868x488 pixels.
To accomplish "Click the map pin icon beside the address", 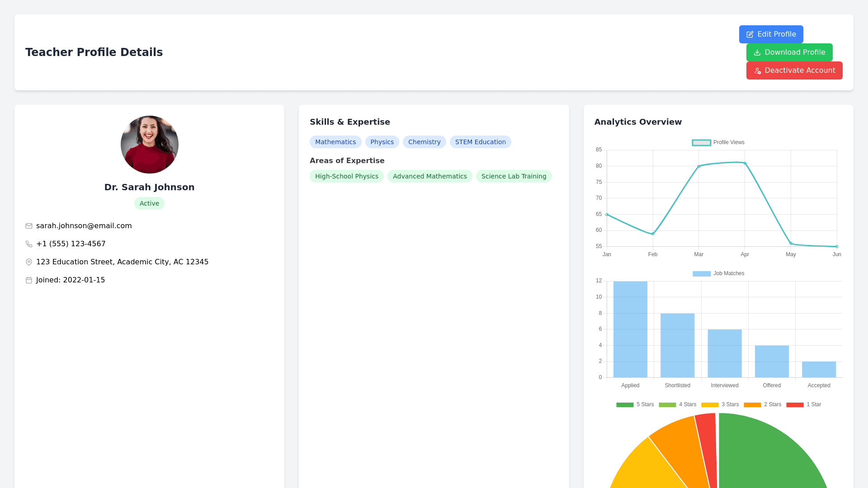I will click(29, 262).
